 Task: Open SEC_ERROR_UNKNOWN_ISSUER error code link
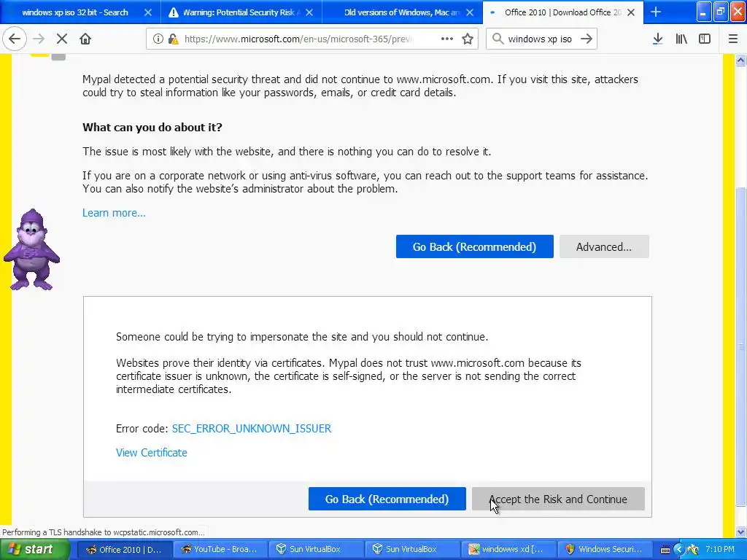[x=252, y=429]
